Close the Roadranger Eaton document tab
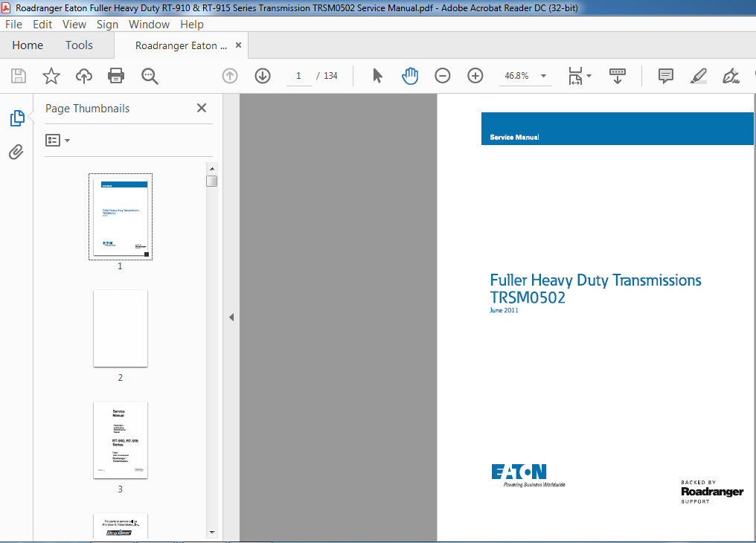756x543 pixels. (x=238, y=45)
